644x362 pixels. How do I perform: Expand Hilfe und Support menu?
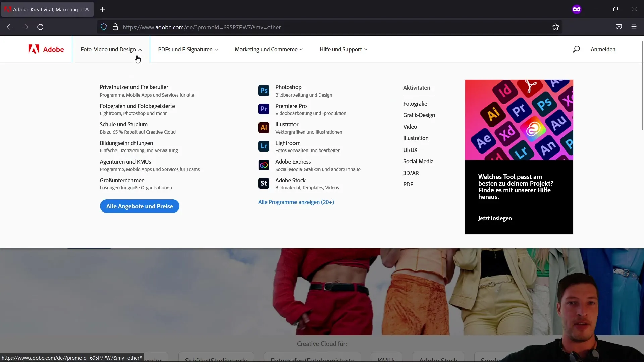[343, 49]
